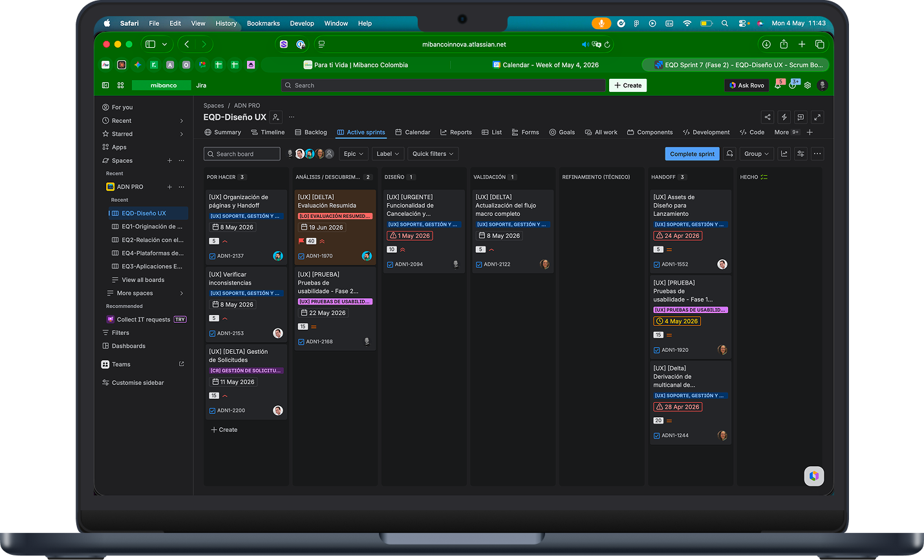924x560 pixels.
Task: Click the refresh icon beside Complete sprint
Action: [730, 154]
